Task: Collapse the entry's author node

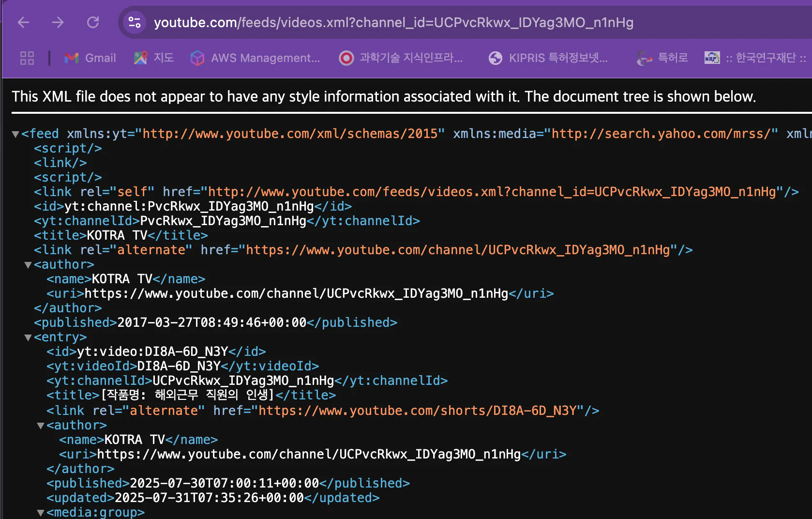Action: pyautogui.click(x=41, y=426)
